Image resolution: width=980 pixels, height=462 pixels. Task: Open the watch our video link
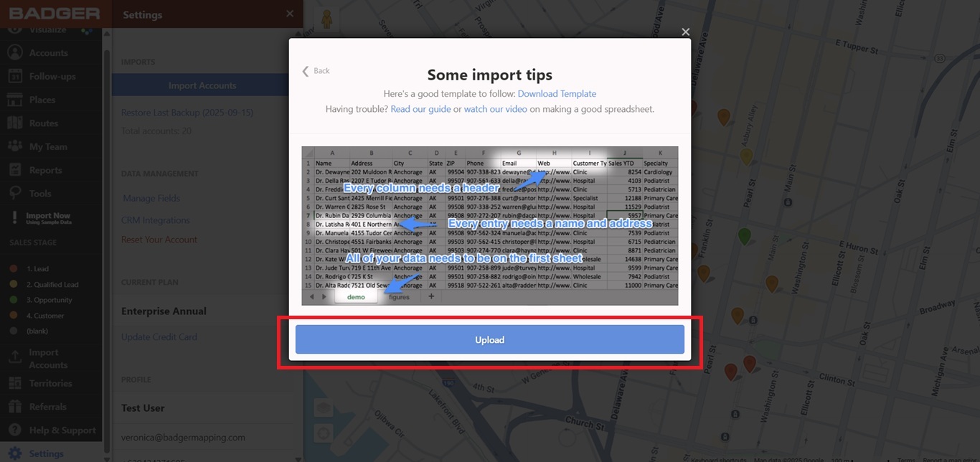pyautogui.click(x=495, y=109)
